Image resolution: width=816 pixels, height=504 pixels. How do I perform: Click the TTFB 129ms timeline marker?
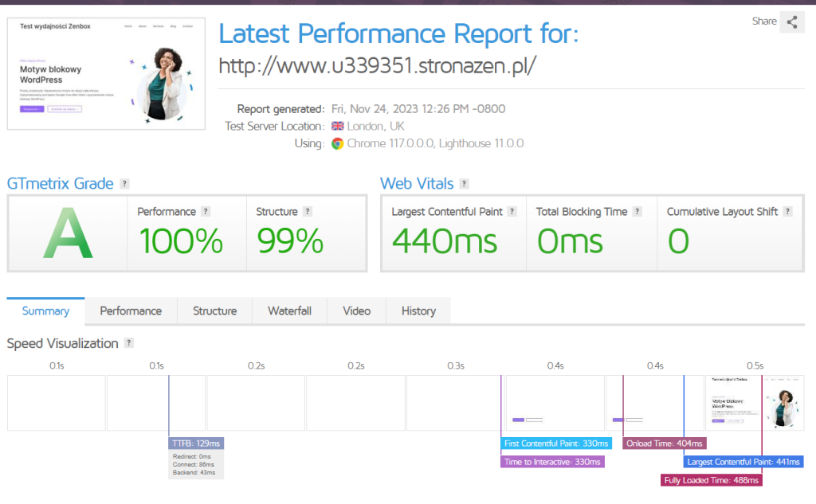(x=196, y=443)
